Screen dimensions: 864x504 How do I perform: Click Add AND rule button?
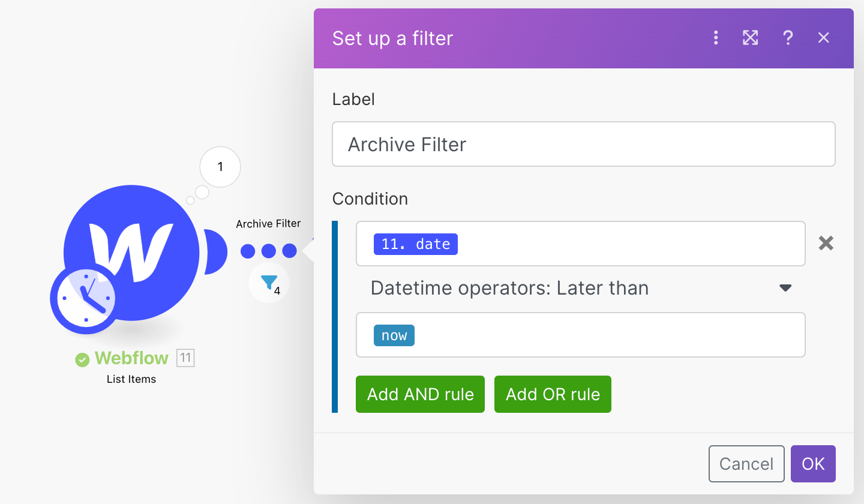click(420, 394)
